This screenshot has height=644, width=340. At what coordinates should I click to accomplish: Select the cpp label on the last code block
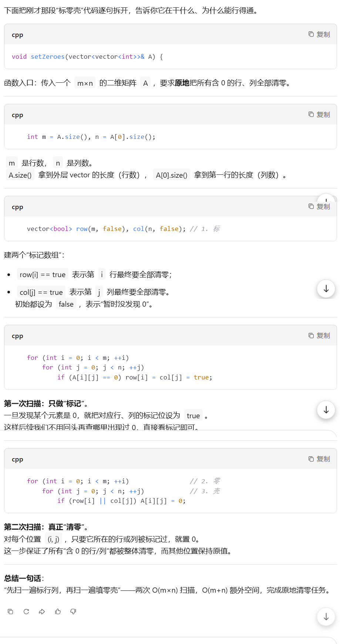point(17,459)
